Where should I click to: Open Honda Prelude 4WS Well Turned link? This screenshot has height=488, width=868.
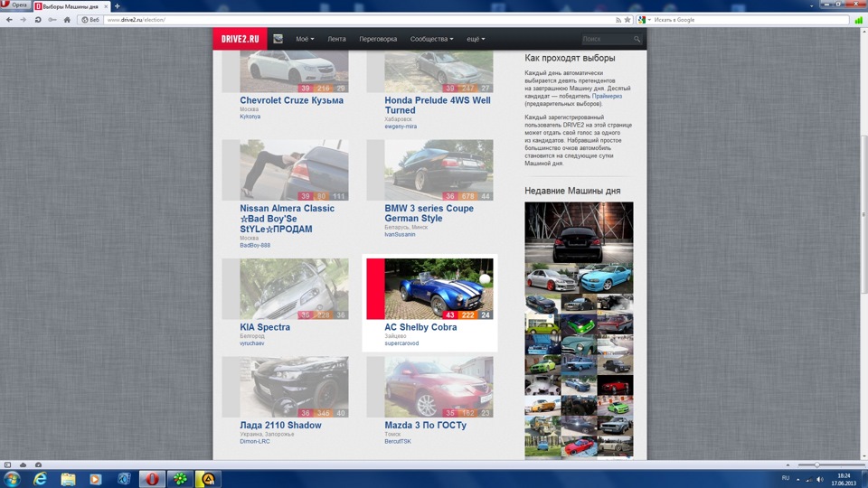438,105
